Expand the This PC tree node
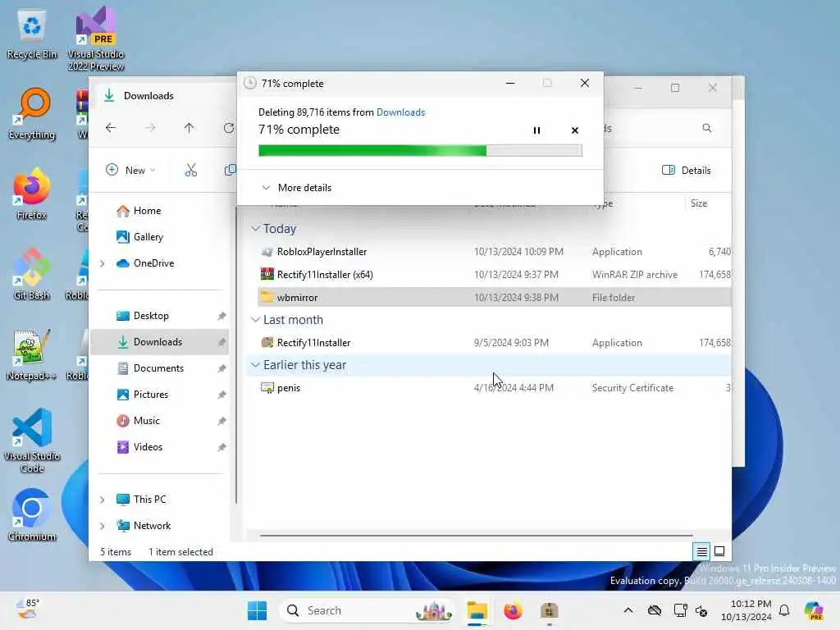This screenshot has width=840, height=630. [103, 500]
